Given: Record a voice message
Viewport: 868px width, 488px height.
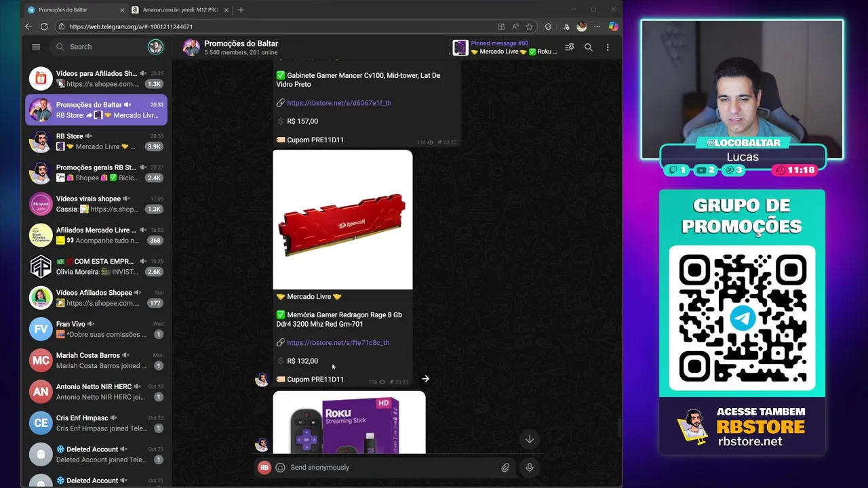Looking at the screenshot, I should [530, 468].
